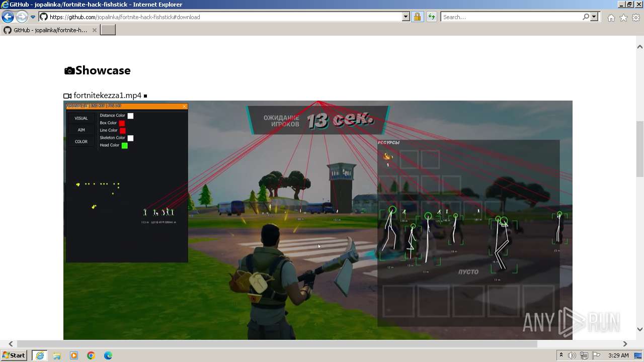Expand the search provider dropdown
The height and width of the screenshot is (362, 644).
click(594, 17)
